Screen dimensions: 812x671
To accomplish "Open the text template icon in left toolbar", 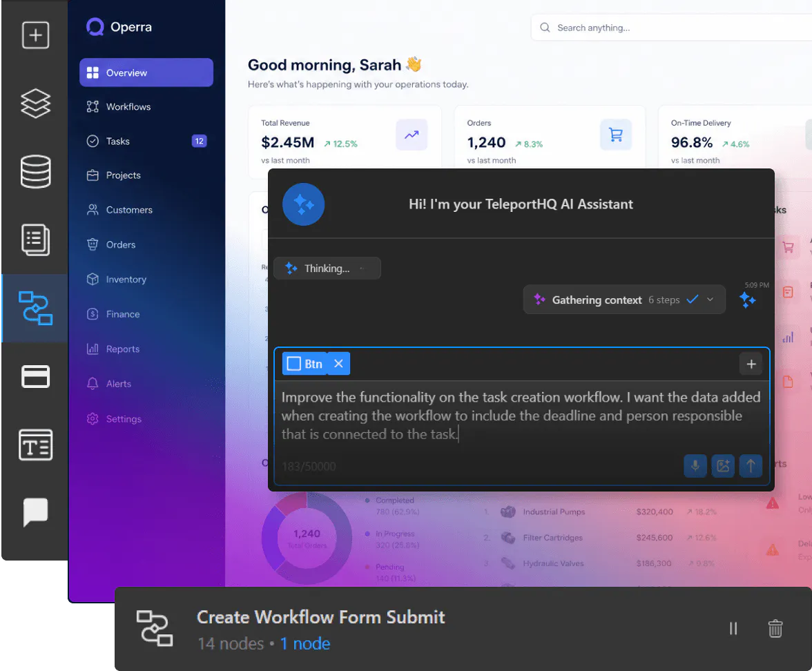I will tap(35, 445).
